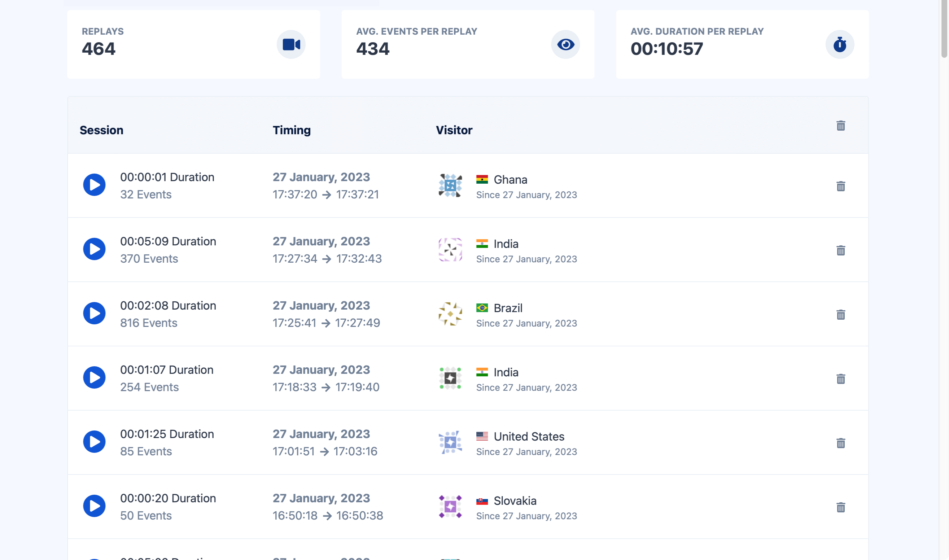Click the India flag in 00:05:09 row

coord(482,244)
